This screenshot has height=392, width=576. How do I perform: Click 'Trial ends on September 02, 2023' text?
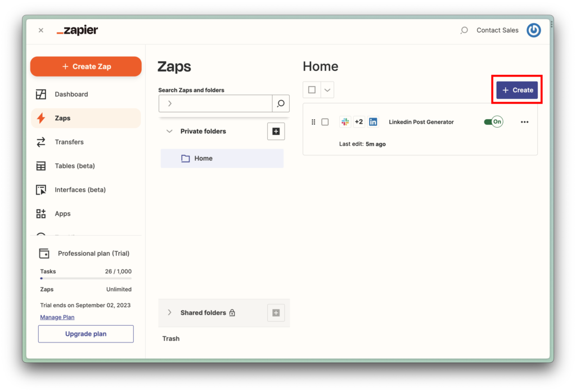tap(85, 305)
